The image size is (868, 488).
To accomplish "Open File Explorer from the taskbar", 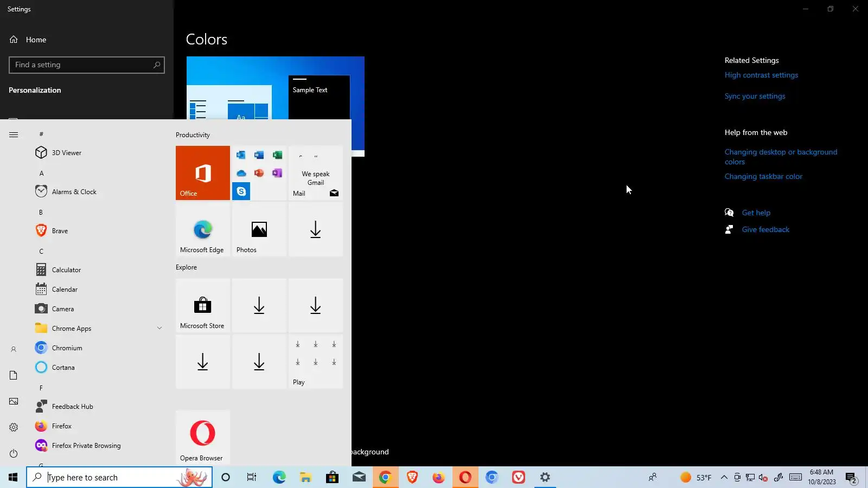I will tap(306, 478).
